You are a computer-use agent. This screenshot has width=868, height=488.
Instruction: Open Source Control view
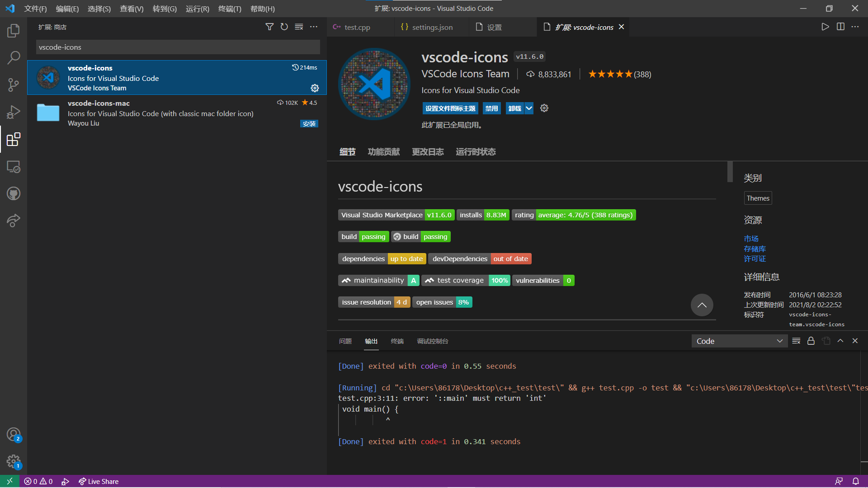(x=14, y=85)
